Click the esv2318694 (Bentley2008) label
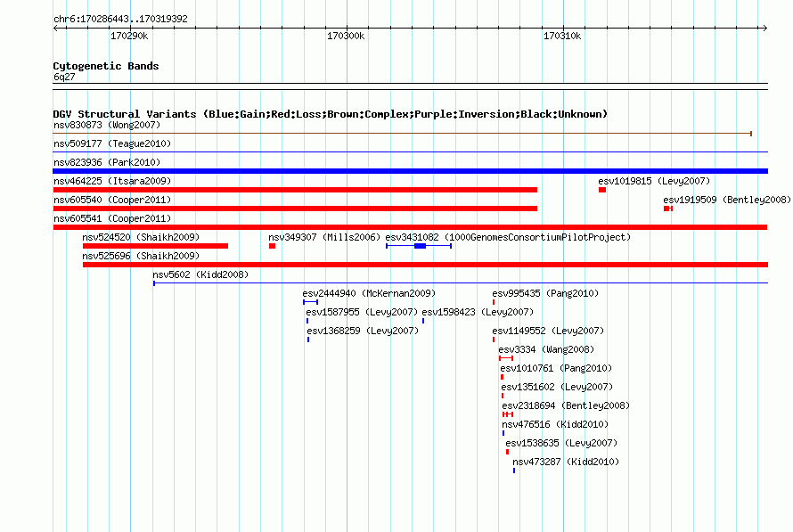 coord(566,405)
